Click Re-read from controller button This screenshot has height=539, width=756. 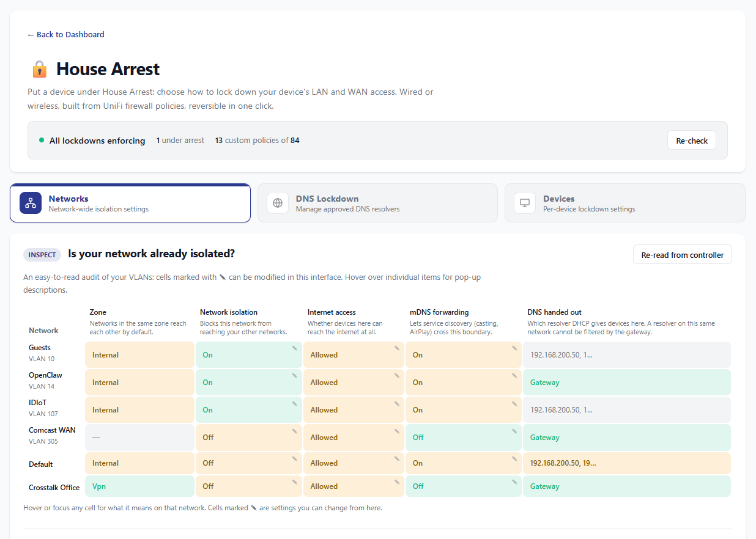(x=682, y=255)
